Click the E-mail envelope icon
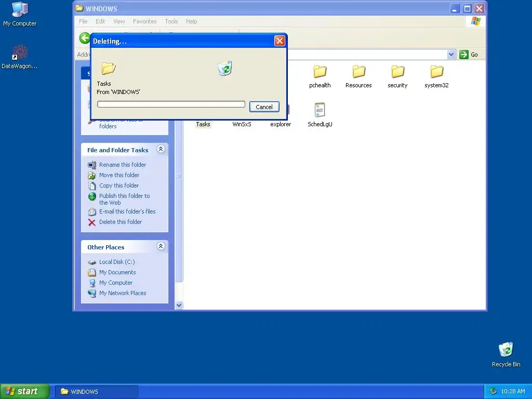This screenshot has height=399, width=532. (x=92, y=212)
